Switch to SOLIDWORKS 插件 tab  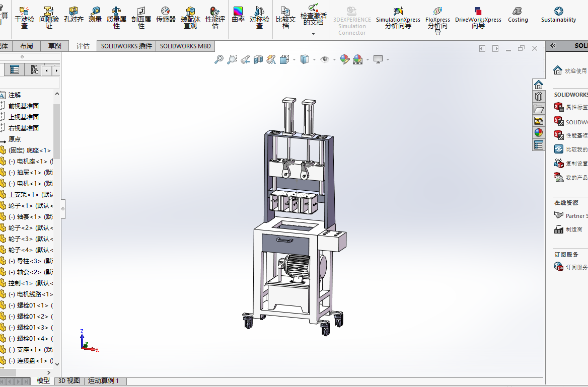pyautogui.click(x=126, y=46)
